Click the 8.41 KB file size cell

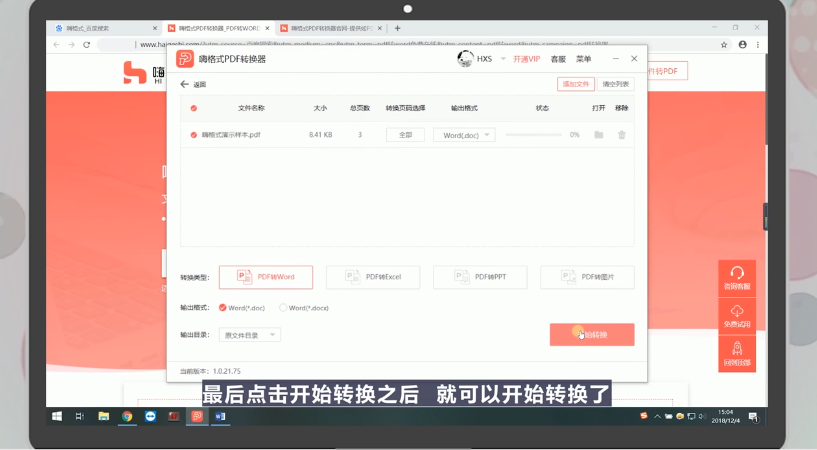coord(320,135)
